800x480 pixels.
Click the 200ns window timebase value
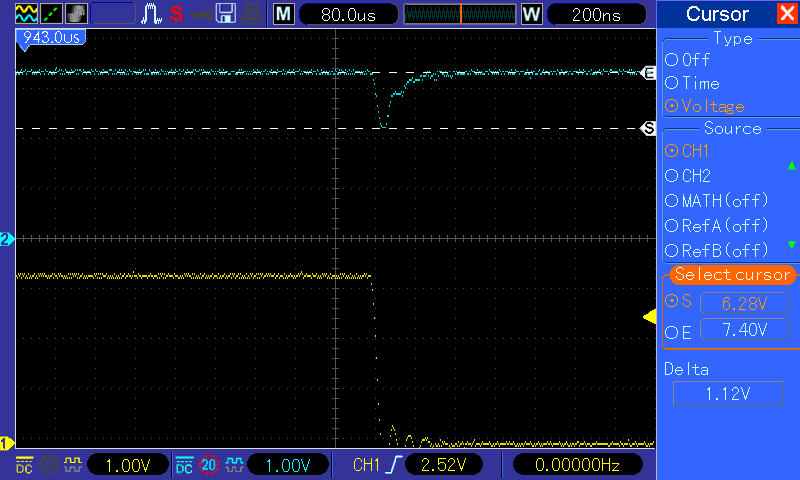[x=596, y=14]
